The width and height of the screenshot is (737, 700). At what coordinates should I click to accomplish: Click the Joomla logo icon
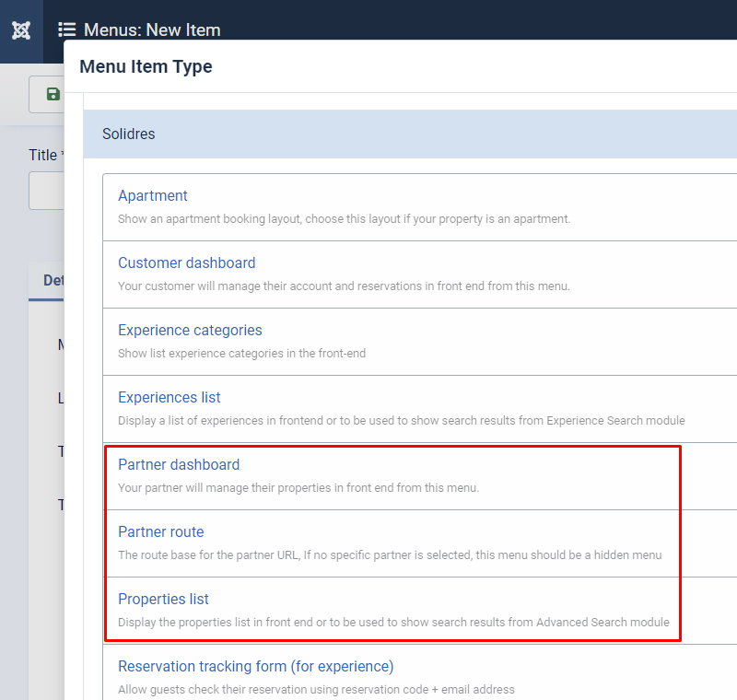coord(18,29)
